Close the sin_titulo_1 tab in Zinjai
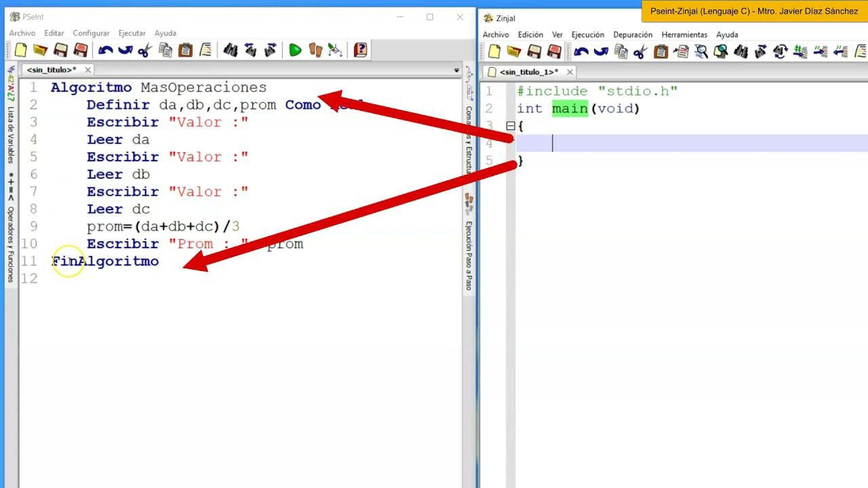 click(x=570, y=72)
